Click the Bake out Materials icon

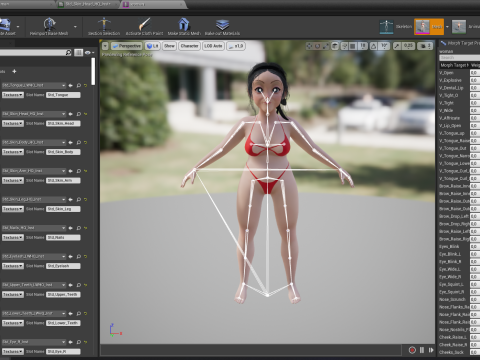[x=222, y=24]
